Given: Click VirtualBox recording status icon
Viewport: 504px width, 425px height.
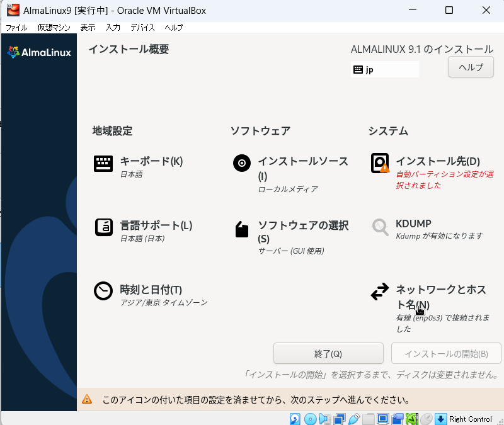Looking at the screenshot, I should pyautogui.click(x=398, y=419).
